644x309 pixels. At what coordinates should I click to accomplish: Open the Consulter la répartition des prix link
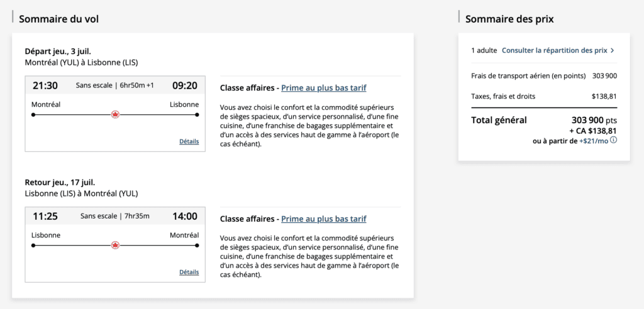(x=554, y=50)
